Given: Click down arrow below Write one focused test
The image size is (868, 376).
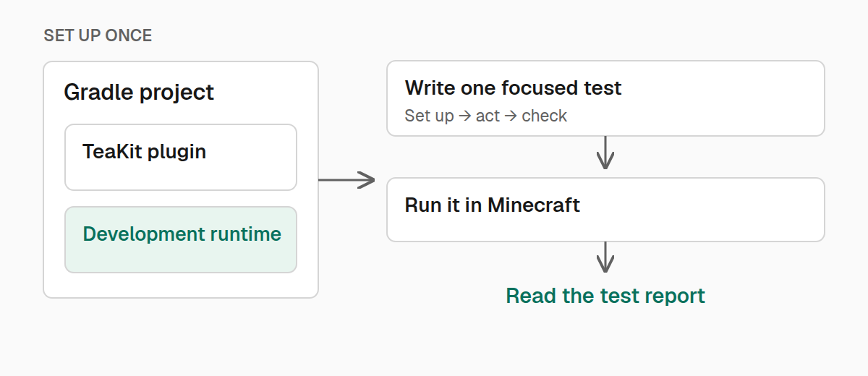Looking at the screenshot, I should (605, 153).
